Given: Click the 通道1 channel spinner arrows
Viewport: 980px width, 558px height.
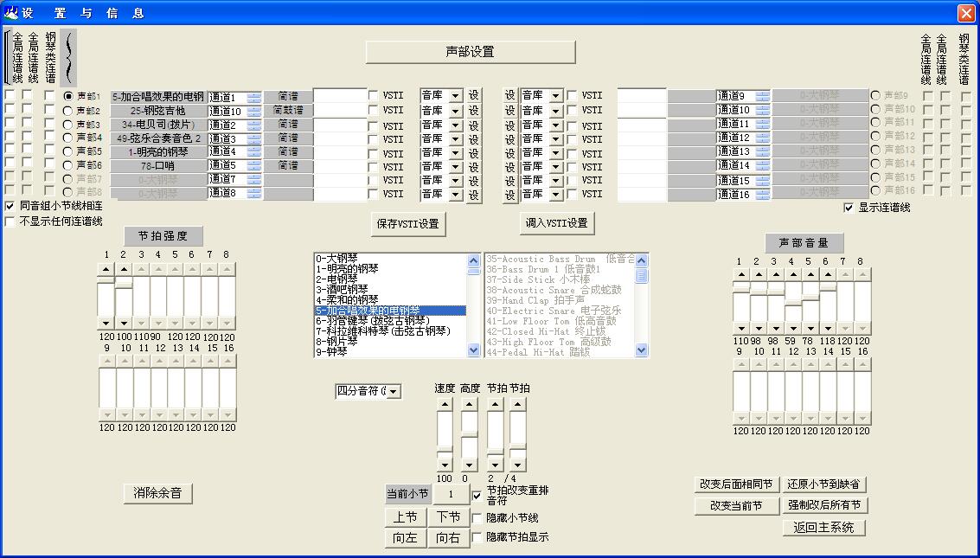Looking at the screenshot, I should pos(253,98).
